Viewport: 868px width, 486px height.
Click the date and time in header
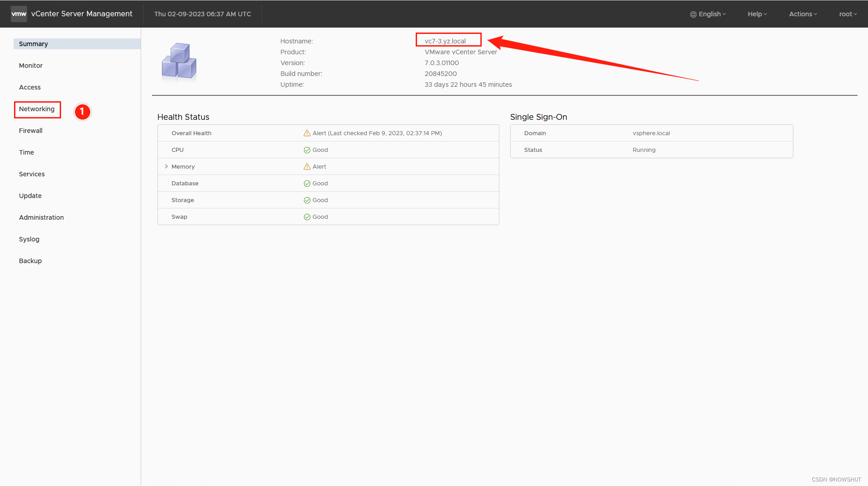pyautogui.click(x=203, y=14)
